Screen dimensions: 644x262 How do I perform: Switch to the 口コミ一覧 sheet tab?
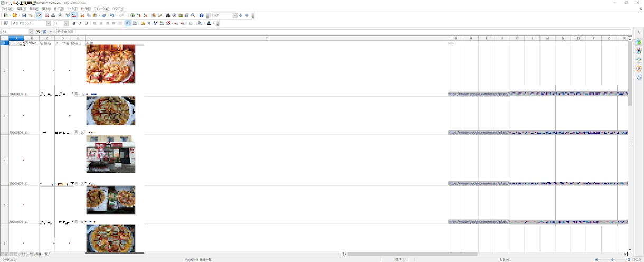coord(26,254)
